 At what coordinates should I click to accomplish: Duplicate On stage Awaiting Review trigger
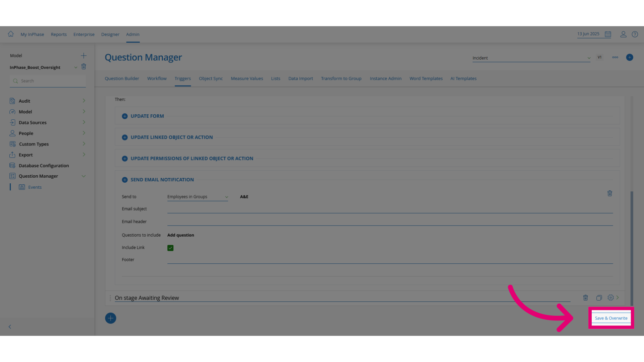click(599, 298)
